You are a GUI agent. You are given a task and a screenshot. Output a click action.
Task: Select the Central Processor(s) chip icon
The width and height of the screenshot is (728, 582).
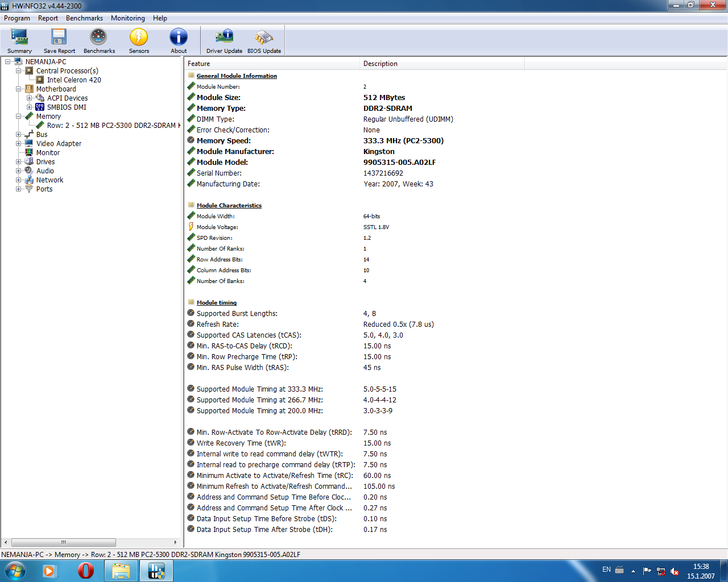point(30,70)
